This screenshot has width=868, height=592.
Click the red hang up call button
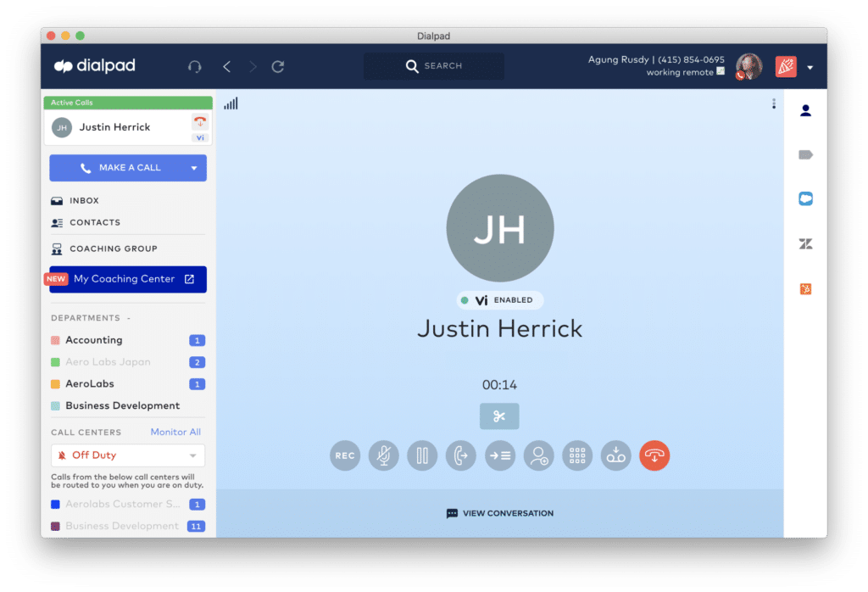pos(654,455)
